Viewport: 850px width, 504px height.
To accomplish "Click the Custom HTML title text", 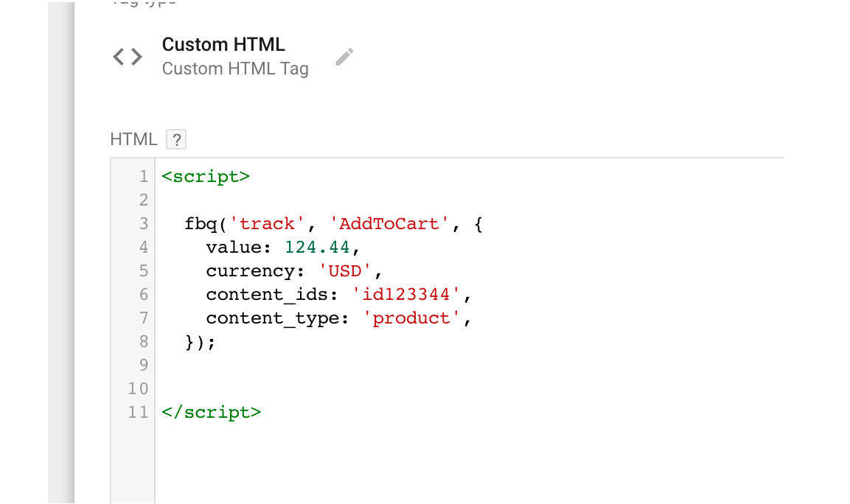I will tap(223, 44).
